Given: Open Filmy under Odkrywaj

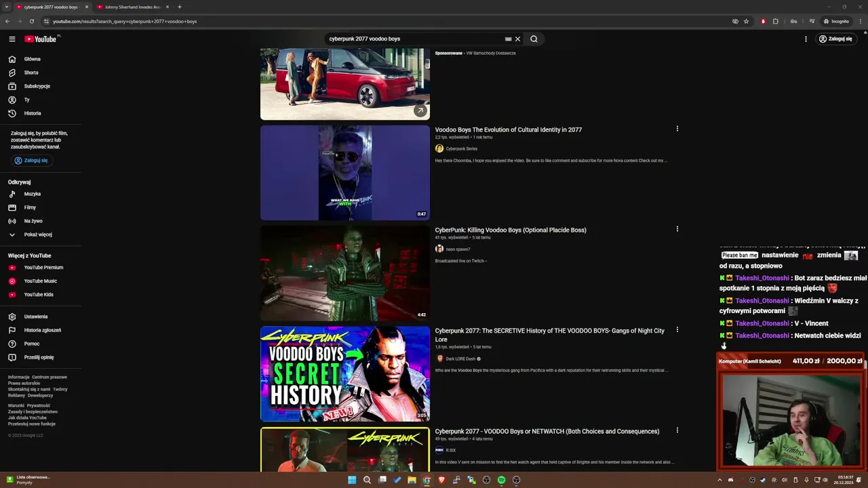Looking at the screenshot, I should (41, 207).
